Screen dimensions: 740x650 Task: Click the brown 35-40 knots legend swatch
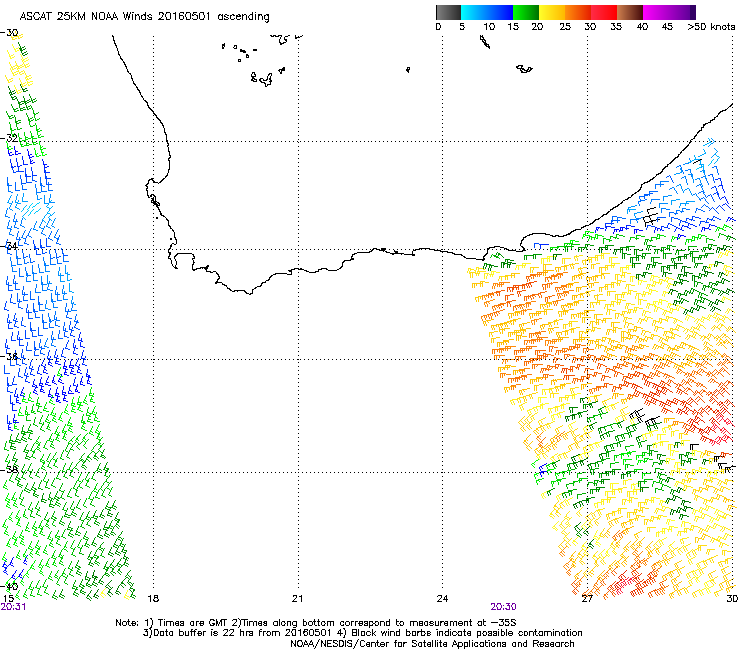(630, 12)
